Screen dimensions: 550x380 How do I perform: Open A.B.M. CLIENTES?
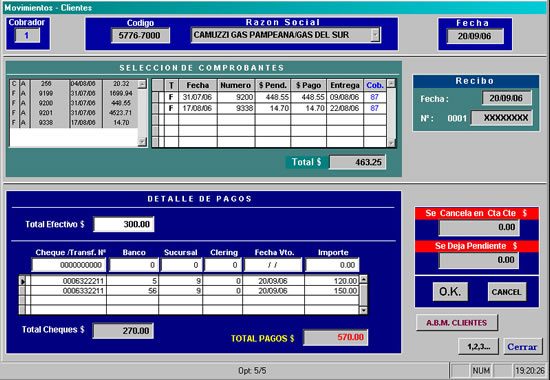(x=456, y=322)
